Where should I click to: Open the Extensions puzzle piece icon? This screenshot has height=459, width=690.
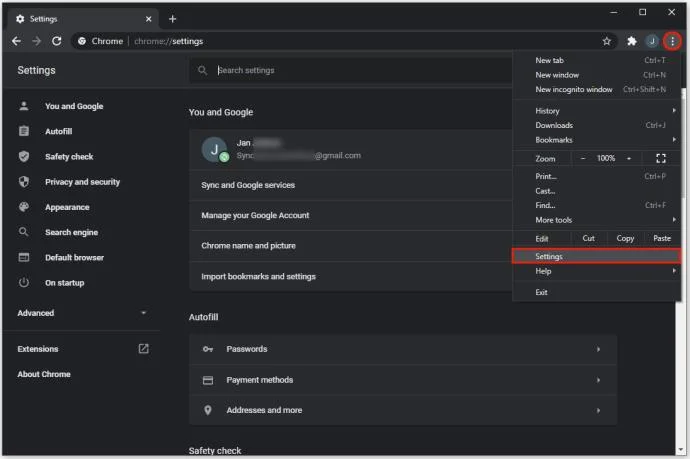coord(632,41)
